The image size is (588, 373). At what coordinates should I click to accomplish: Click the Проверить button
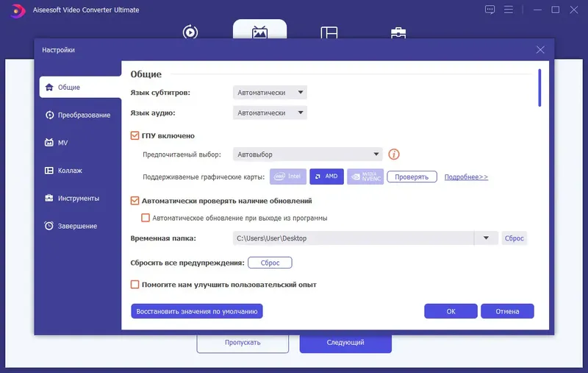pyautogui.click(x=412, y=177)
